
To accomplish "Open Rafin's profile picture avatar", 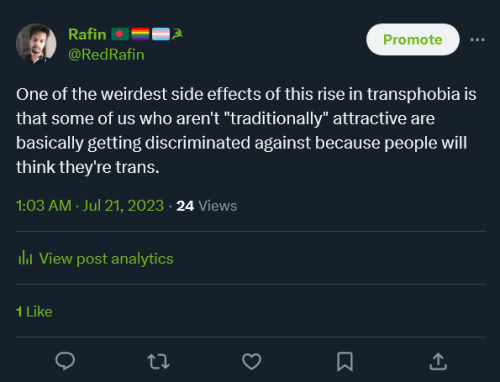I will (x=36, y=43).
